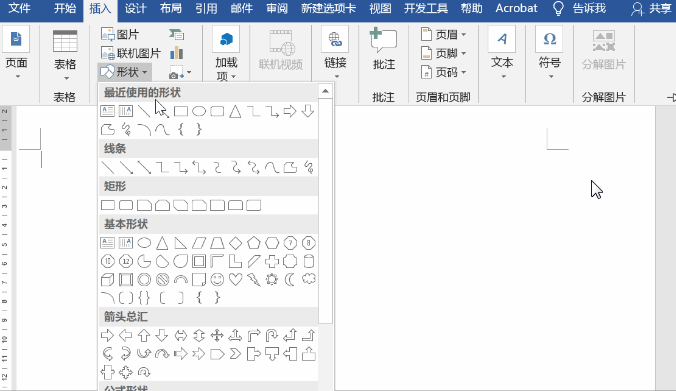This screenshot has height=391, width=676.
Task: Expand the 符号 symbols dropdown
Action: [x=550, y=53]
